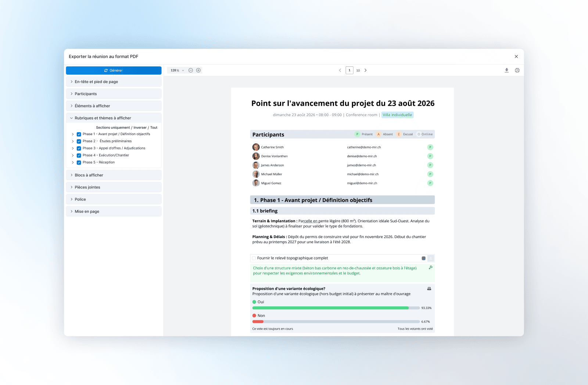Expand the Éléments à afficher section
The image size is (588, 385).
114,106
